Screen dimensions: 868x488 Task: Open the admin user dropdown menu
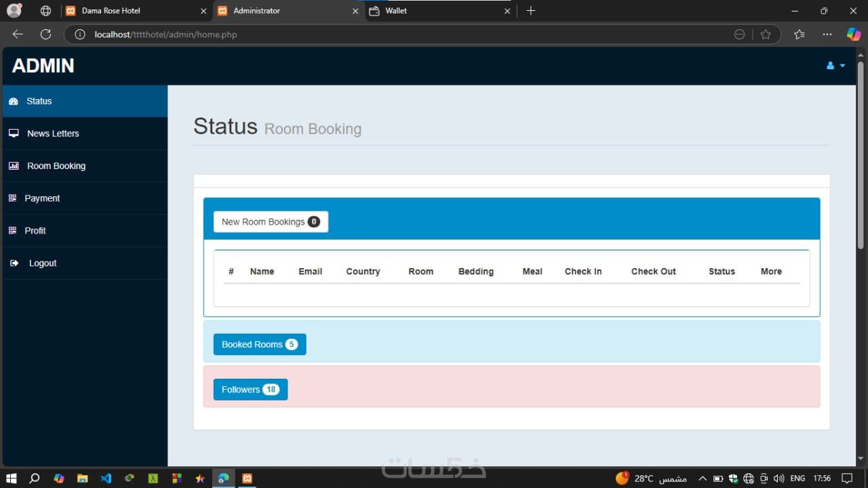(835, 66)
